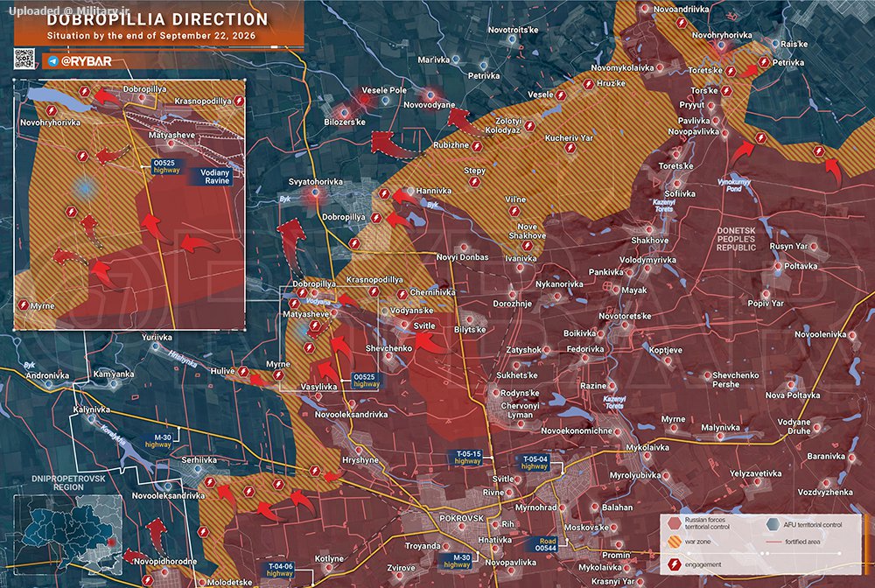Click the 'Shakhove' town label

[x=649, y=241]
